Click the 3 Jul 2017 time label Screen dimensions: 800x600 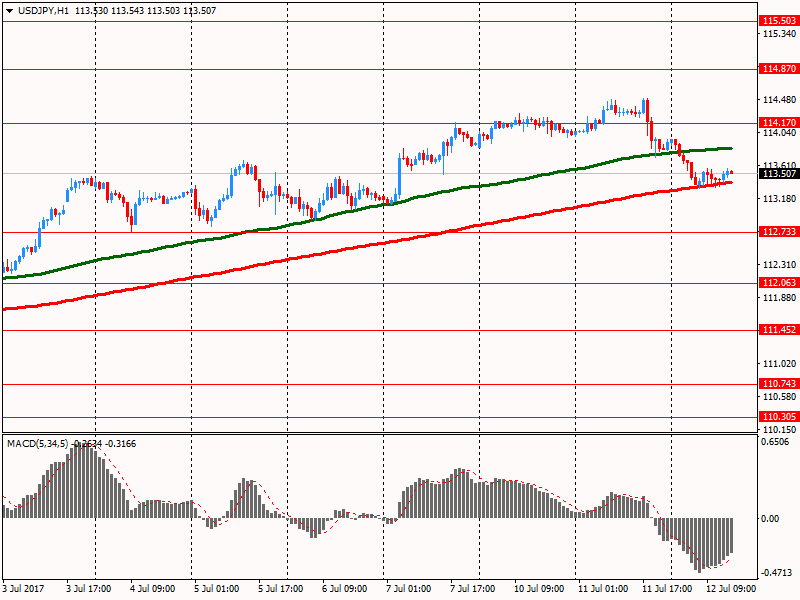(x=23, y=589)
